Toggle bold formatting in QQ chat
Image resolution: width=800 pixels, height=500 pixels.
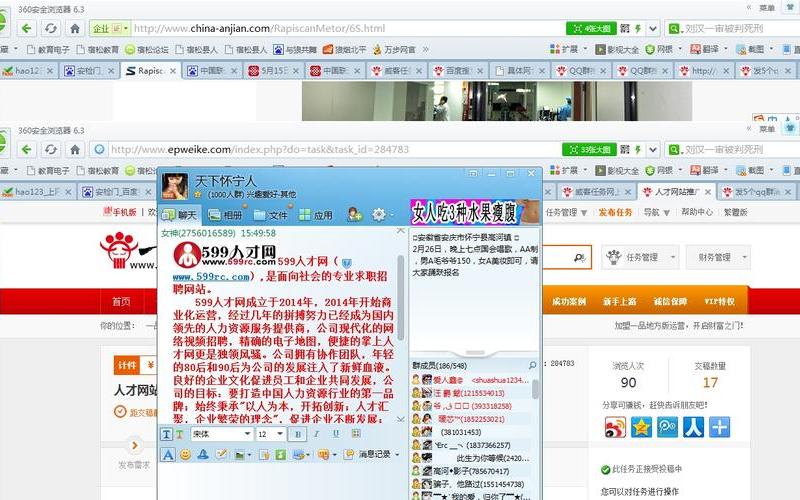(298, 434)
